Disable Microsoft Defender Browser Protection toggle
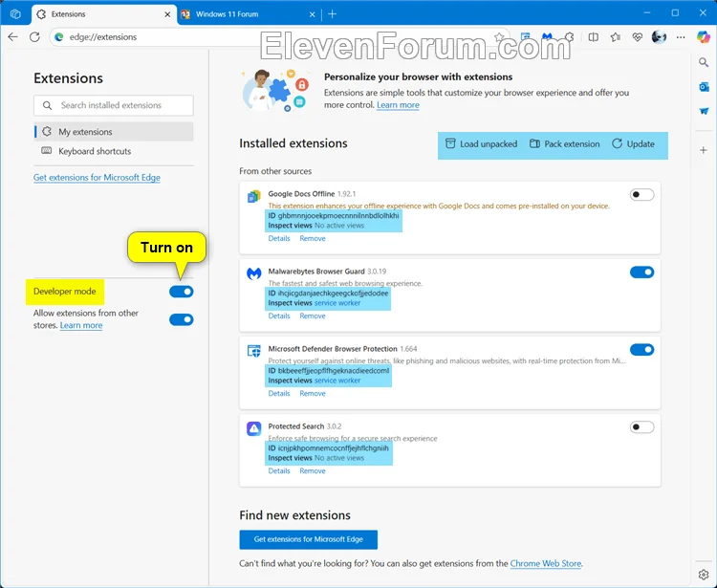Viewport: 717px width, 588px height. (641, 349)
